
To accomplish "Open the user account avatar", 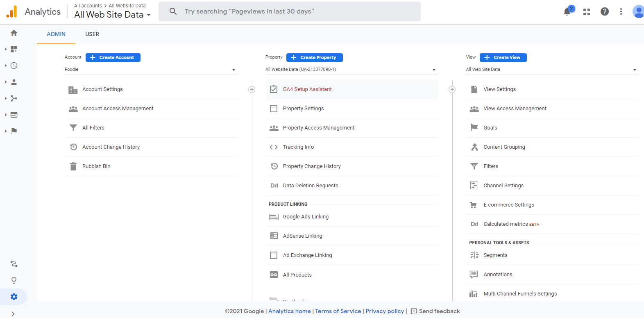I will (x=638, y=11).
